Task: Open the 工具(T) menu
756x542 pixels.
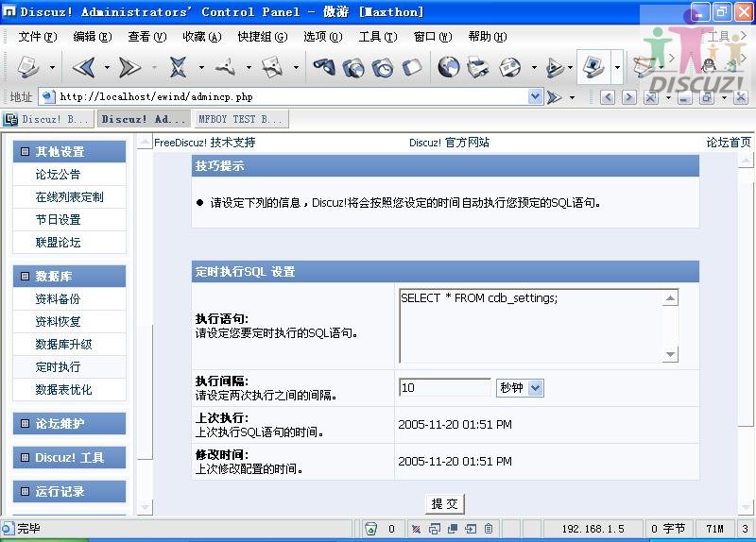Action: pos(378,37)
